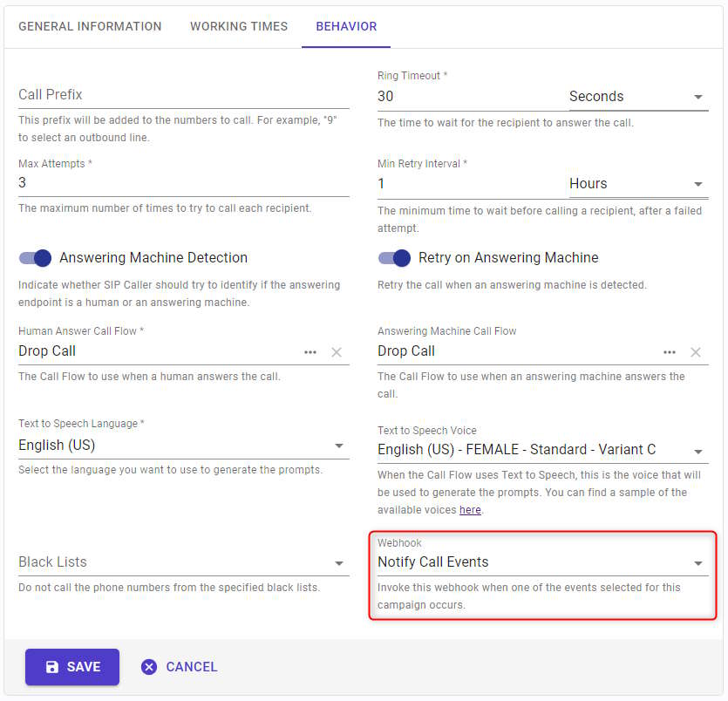The width and height of the screenshot is (728, 701).
Task: Open the Webhook dropdown Notify Call Events
Action: click(543, 562)
